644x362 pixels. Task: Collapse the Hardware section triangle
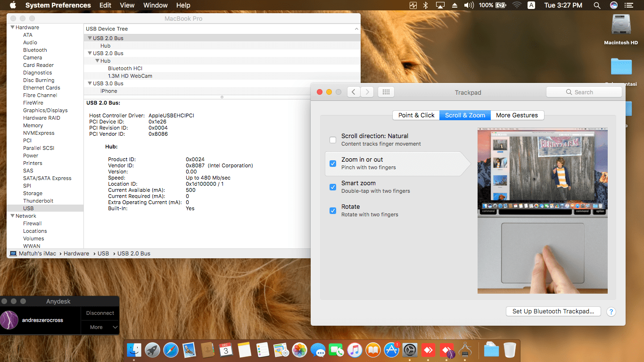pos(12,27)
